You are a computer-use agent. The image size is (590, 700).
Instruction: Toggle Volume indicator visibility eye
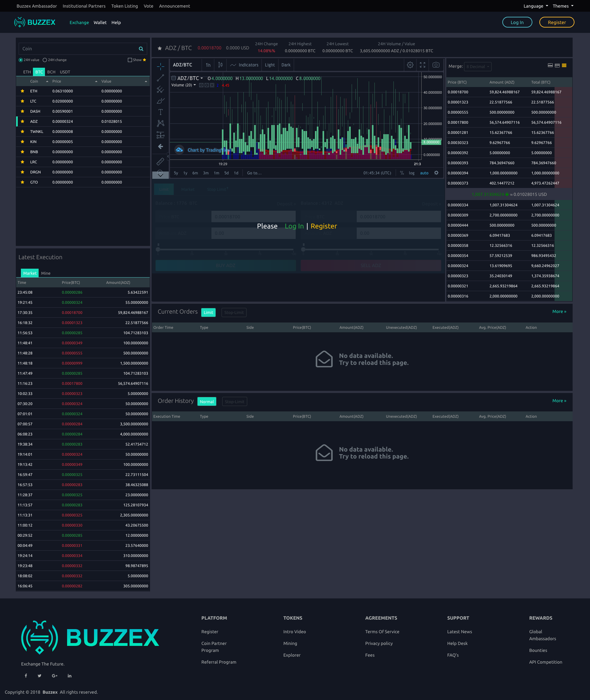201,85
